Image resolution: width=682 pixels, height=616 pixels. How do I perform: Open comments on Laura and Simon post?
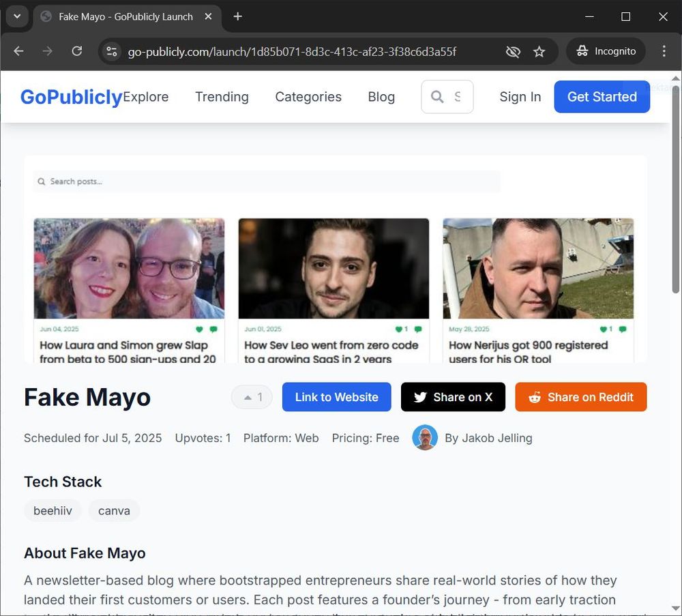click(x=213, y=329)
